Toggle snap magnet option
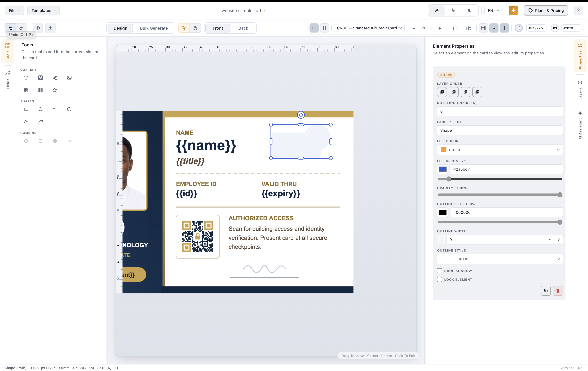 tap(494, 28)
